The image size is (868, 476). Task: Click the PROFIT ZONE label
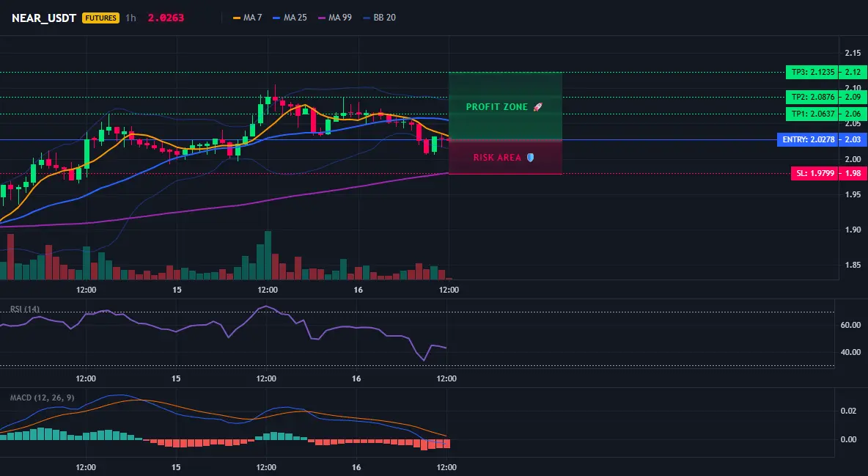[497, 107]
